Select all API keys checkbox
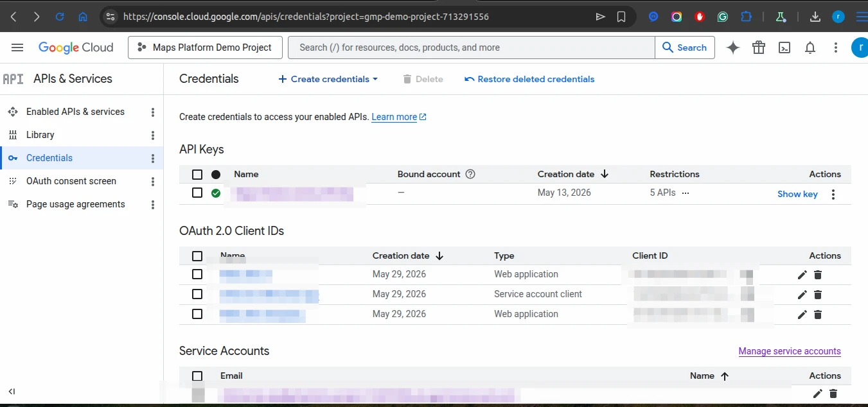868x407 pixels. tap(197, 175)
